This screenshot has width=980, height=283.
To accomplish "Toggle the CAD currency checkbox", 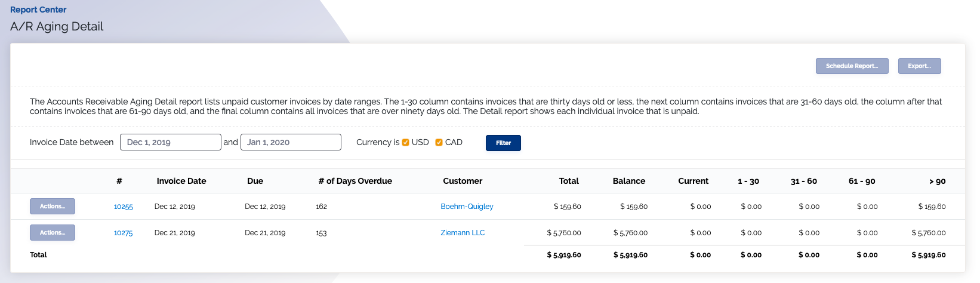I will pyautogui.click(x=439, y=142).
